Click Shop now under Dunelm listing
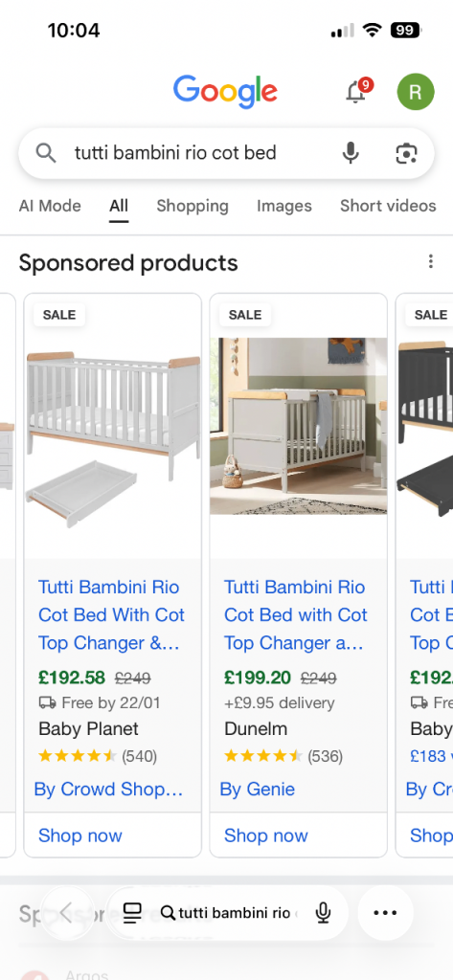Screen dimensions: 453x980 point(266,835)
